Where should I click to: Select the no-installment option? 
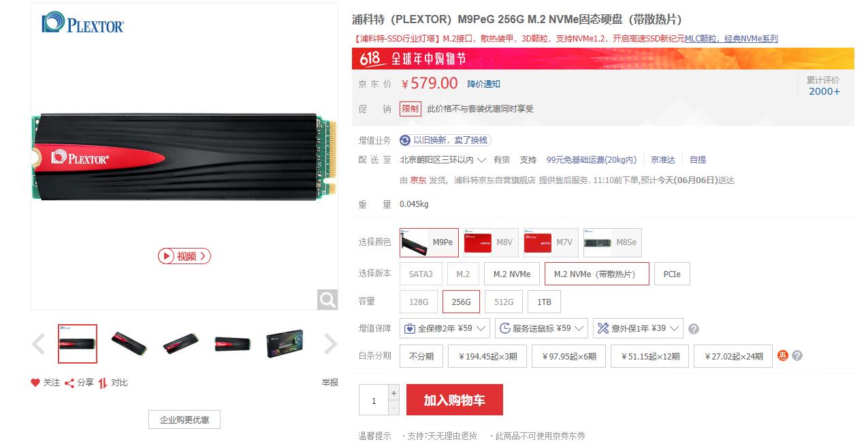click(x=421, y=356)
